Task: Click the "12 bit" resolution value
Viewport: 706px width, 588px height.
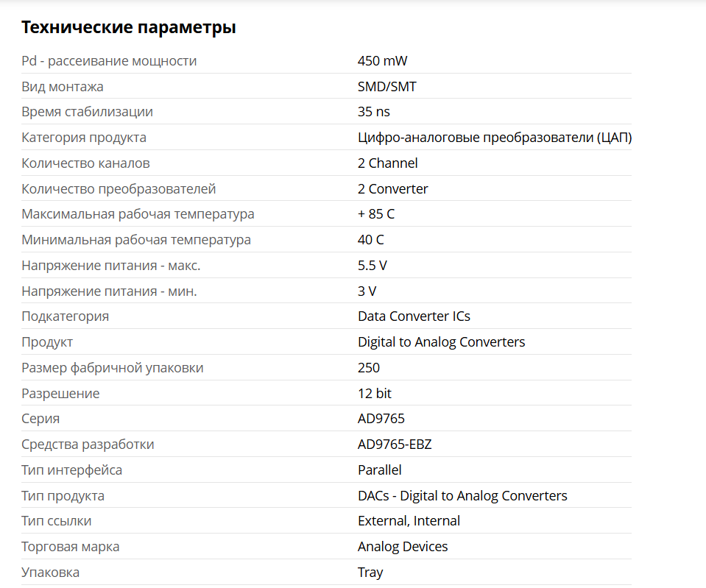Action: (375, 394)
